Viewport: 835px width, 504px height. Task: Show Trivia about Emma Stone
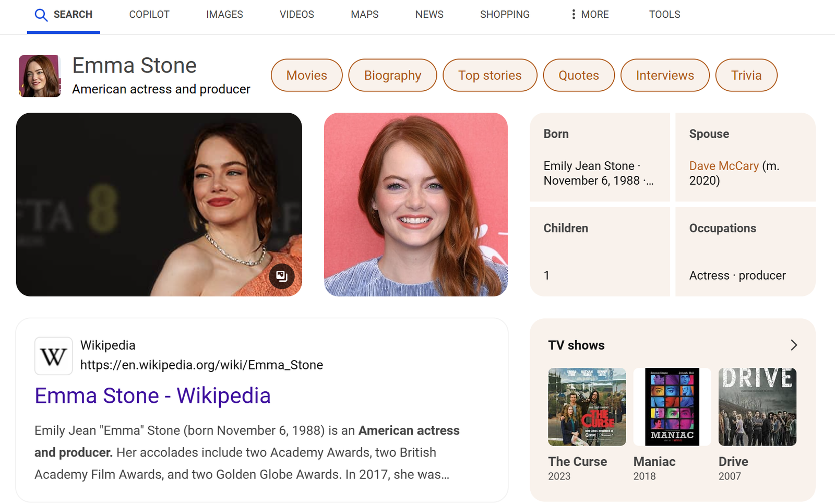pos(746,76)
